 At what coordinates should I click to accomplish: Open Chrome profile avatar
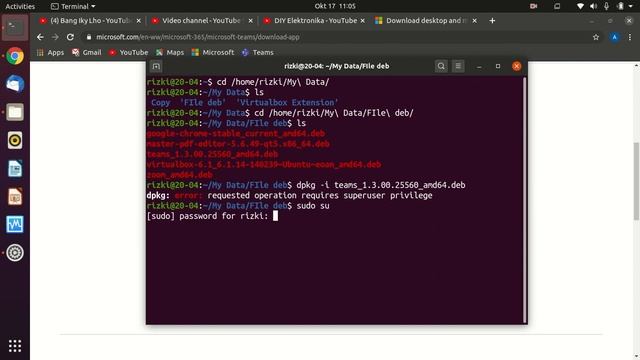point(614,37)
